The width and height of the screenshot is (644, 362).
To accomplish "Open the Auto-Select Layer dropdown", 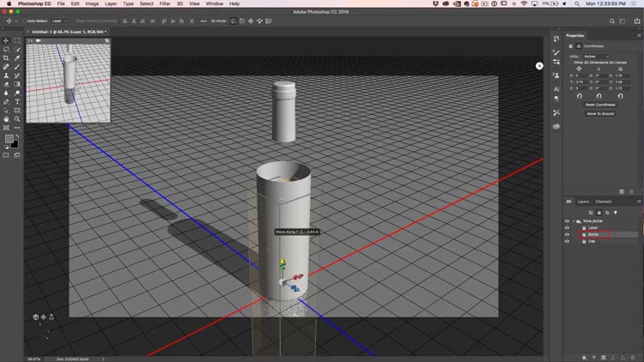I will [x=59, y=21].
